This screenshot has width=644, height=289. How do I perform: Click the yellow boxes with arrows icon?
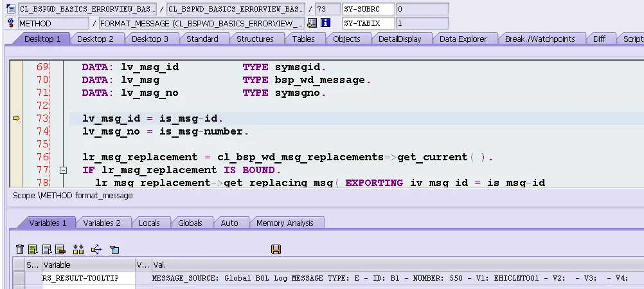click(x=78, y=250)
